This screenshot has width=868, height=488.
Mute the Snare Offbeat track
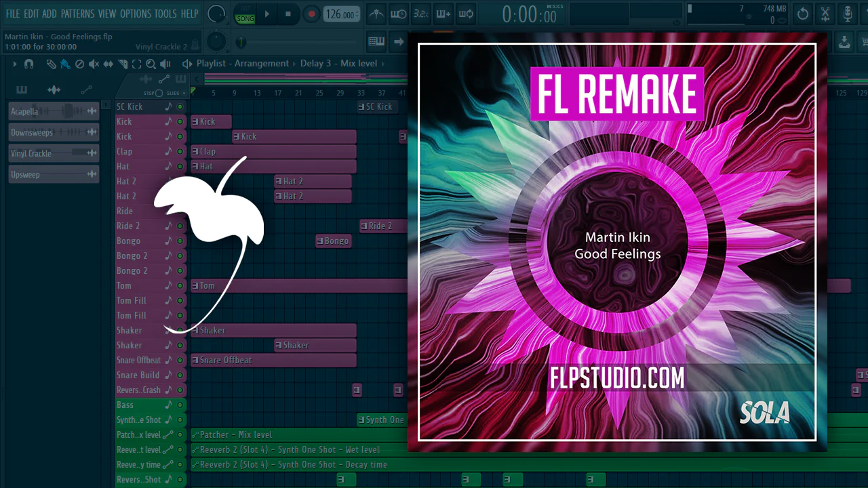pos(180,360)
